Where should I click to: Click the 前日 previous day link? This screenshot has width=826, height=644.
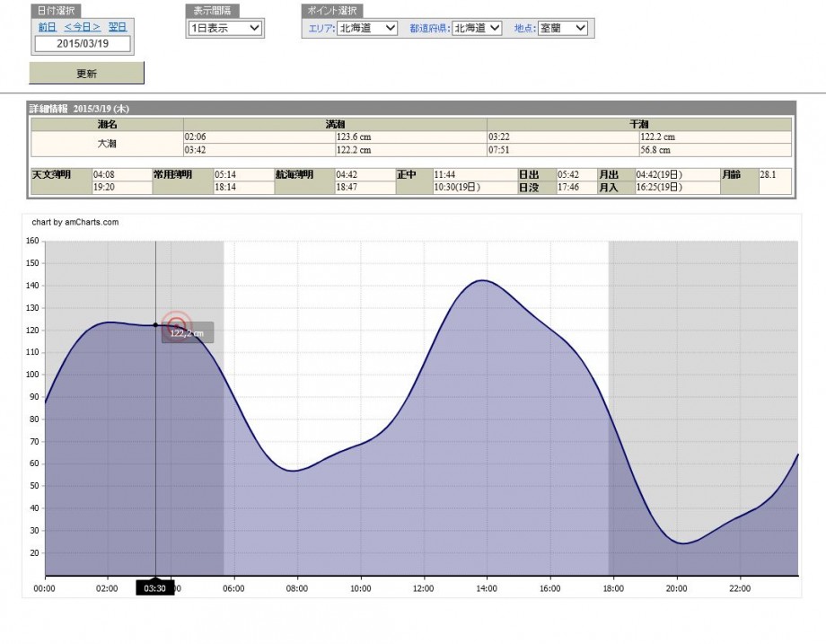click(x=48, y=27)
